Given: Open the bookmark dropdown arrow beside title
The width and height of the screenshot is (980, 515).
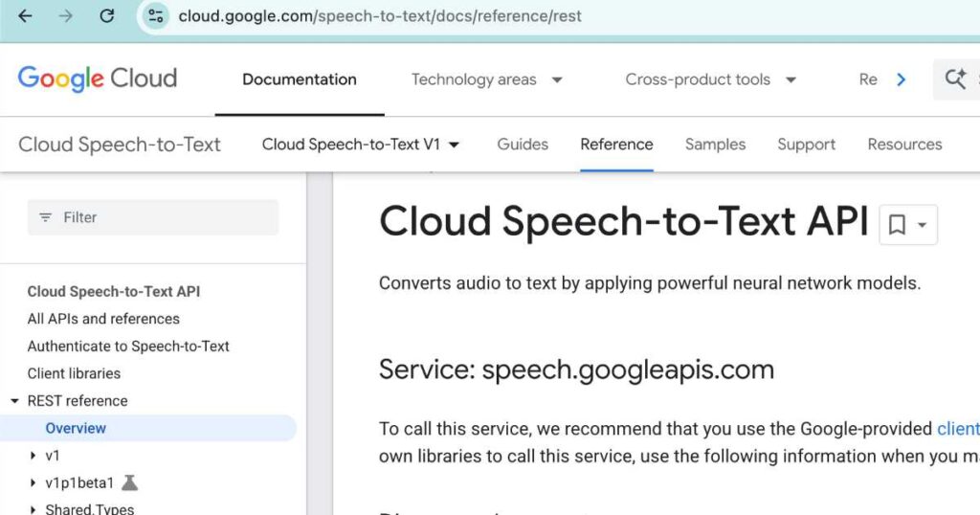Looking at the screenshot, I should [x=923, y=225].
